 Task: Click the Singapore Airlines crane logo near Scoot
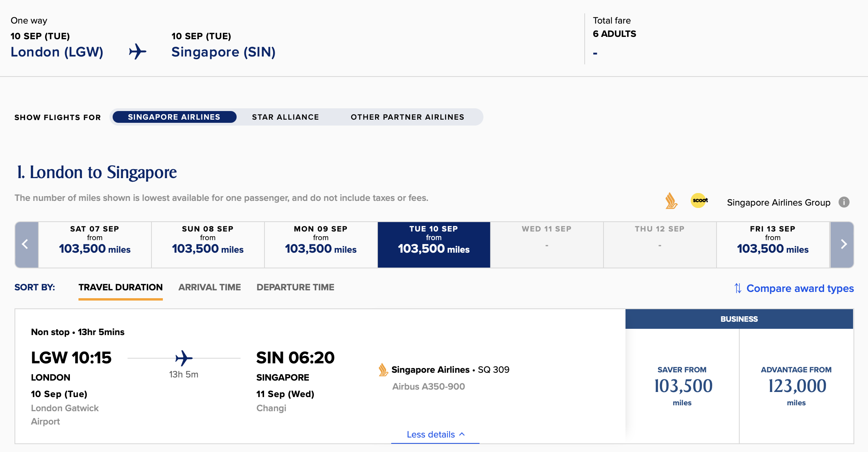(671, 201)
